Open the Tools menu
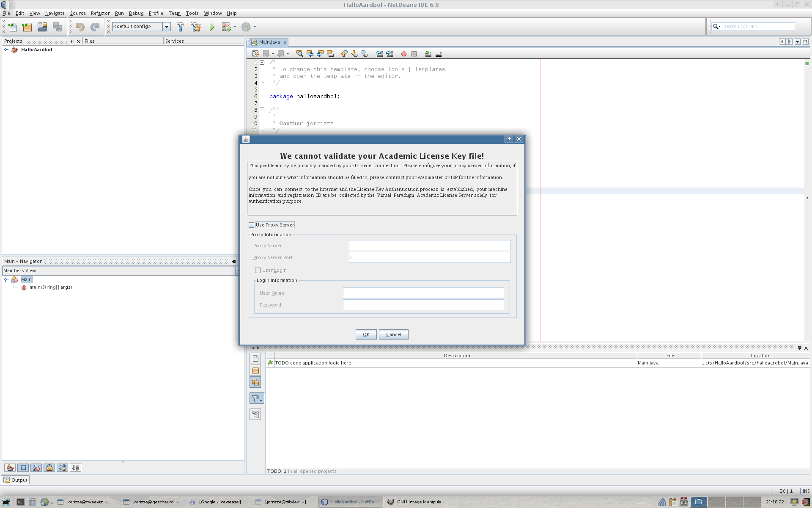The height and width of the screenshot is (508, 812). click(x=192, y=13)
